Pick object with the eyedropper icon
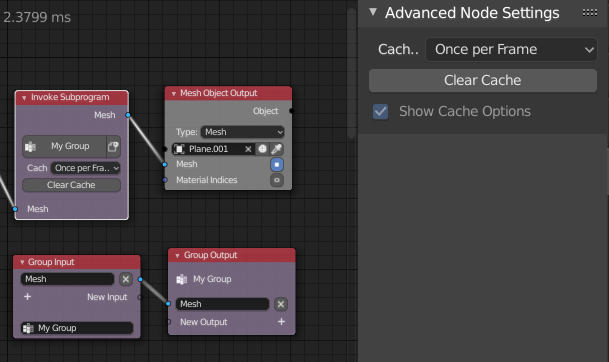 tap(277, 149)
